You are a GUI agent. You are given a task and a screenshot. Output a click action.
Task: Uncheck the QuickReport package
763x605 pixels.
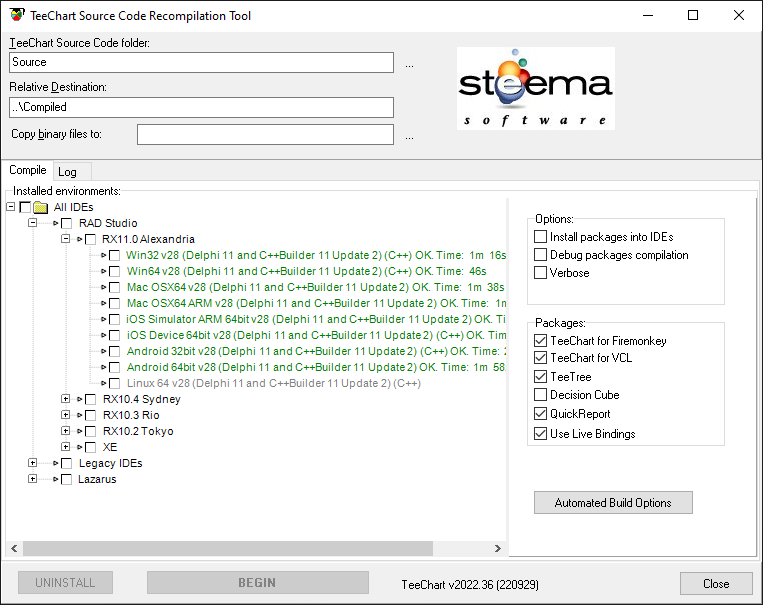(540, 414)
